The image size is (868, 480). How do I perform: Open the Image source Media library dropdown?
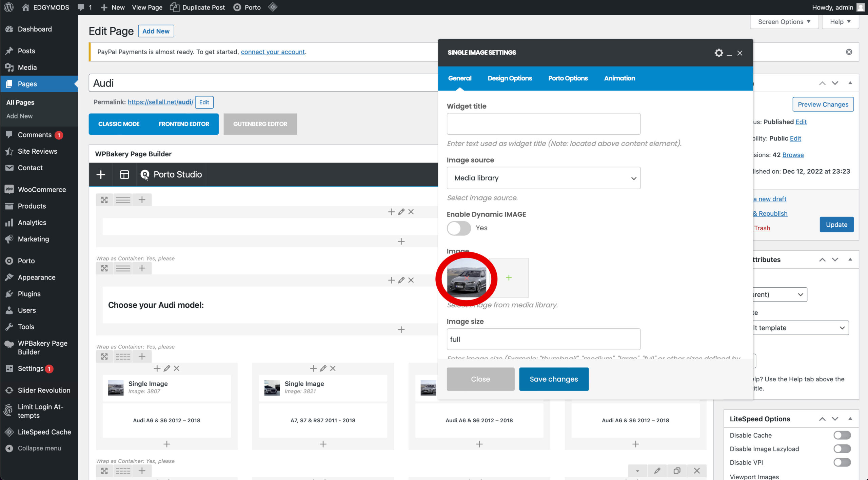coord(544,178)
